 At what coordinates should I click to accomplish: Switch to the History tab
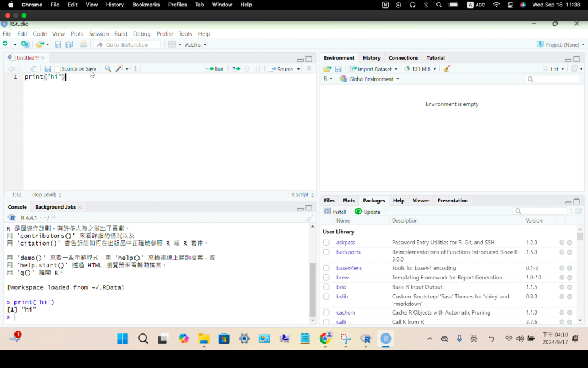click(372, 58)
